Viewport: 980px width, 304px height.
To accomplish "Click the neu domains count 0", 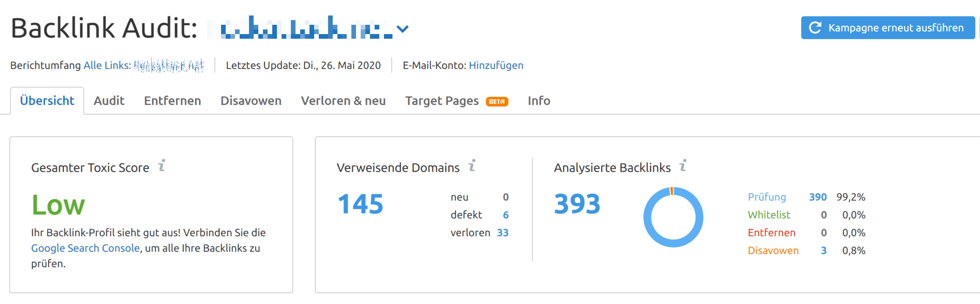I will pyautogui.click(x=506, y=197).
